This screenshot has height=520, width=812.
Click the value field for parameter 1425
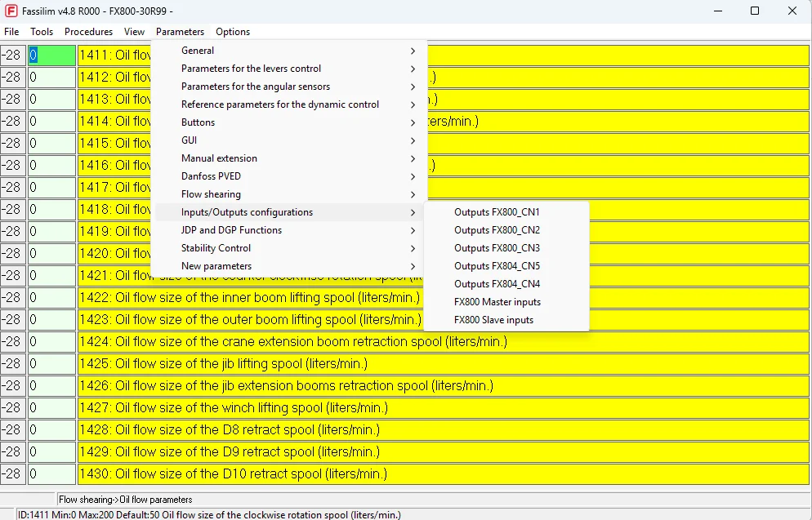tap(51, 364)
